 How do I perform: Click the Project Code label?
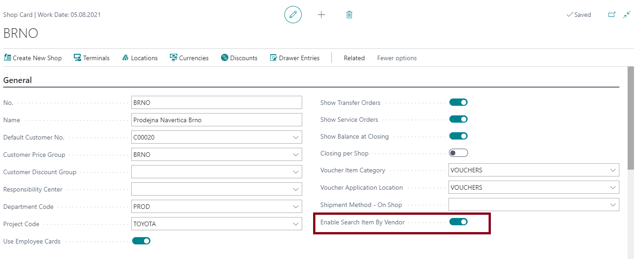click(21, 224)
